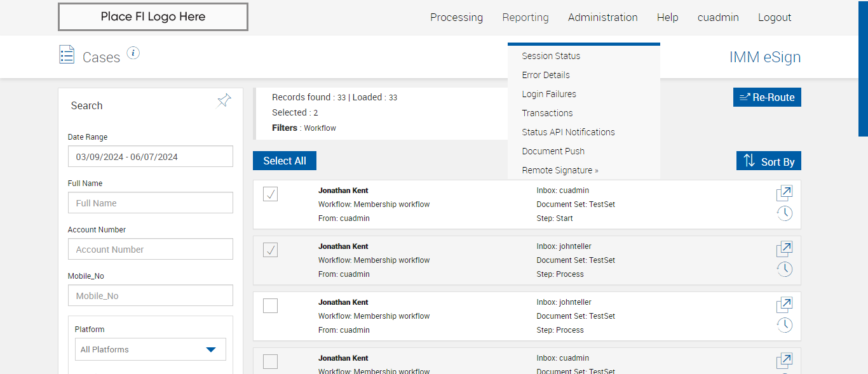Select Session Status from Reporting menu
The image size is (868, 374).
coord(551,56)
